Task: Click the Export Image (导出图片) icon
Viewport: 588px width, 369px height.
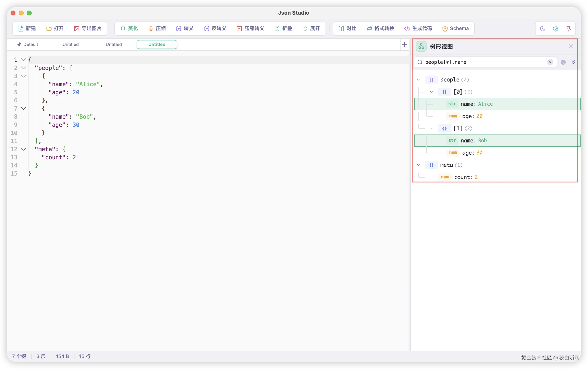Action: point(76,29)
